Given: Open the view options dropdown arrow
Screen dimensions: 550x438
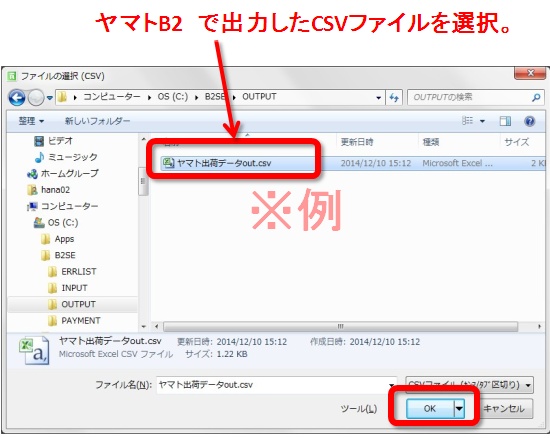Looking at the screenshot, I should pos(482,121).
